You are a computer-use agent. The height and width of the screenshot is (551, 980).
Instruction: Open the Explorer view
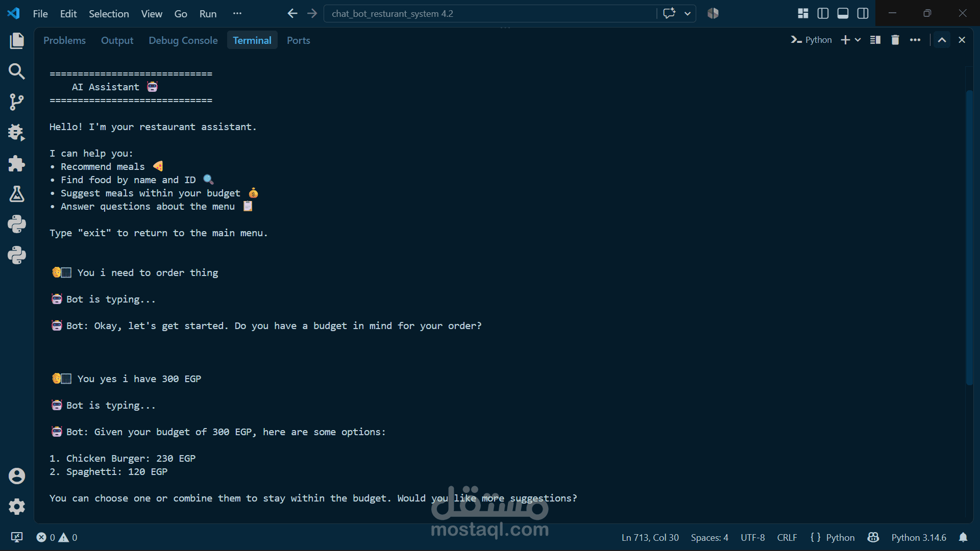pos(17,41)
